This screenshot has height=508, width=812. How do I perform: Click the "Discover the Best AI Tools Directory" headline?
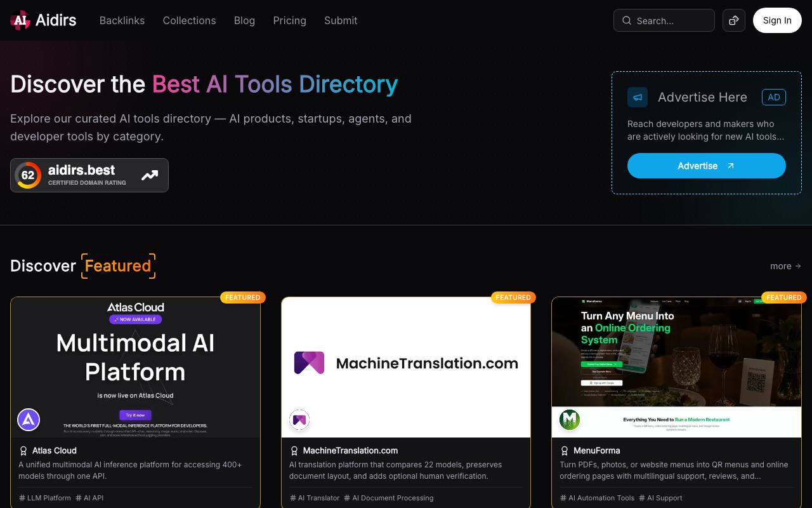click(204, 84)
